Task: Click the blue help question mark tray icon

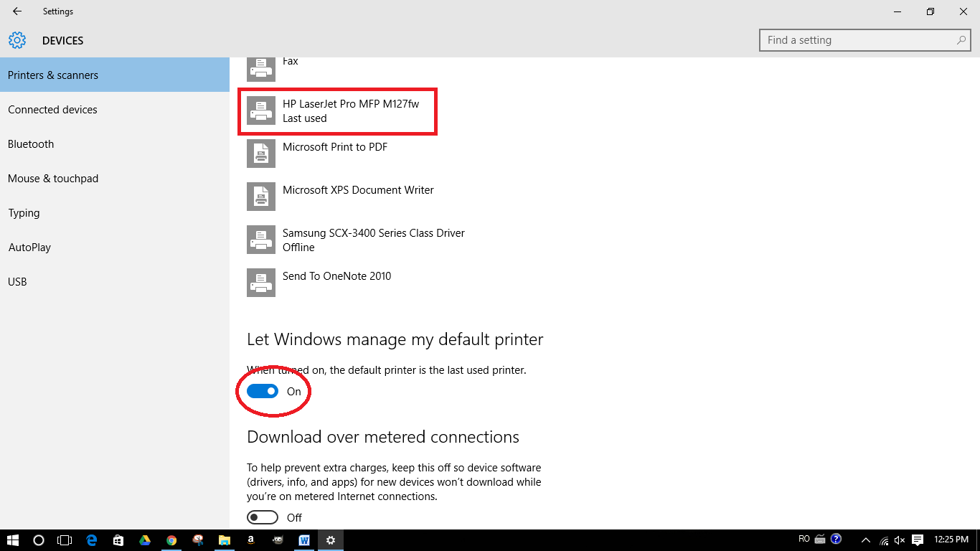Action: [836, 539]
